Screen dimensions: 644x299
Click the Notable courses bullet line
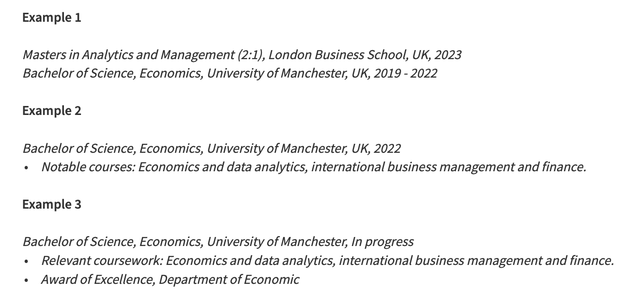point(313,167)
